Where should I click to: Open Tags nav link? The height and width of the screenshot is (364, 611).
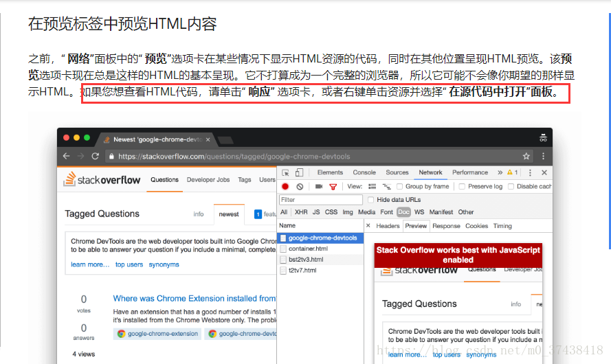coord(244,180)
